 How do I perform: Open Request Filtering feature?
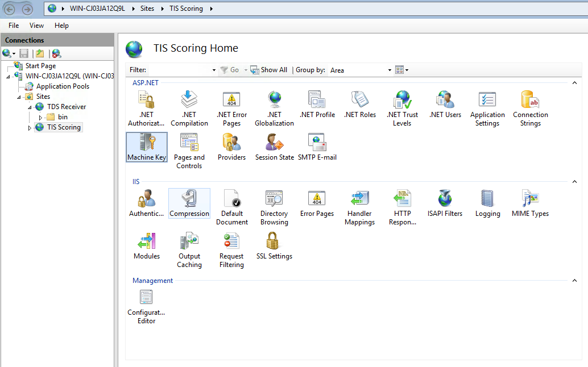[x=232, y=250]
